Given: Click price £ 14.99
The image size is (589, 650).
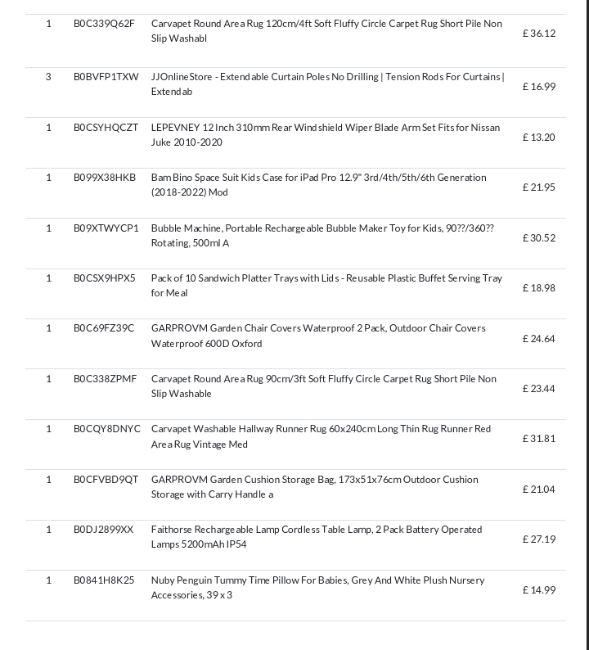Looking at the screenshot, I should tap(539, 590).
